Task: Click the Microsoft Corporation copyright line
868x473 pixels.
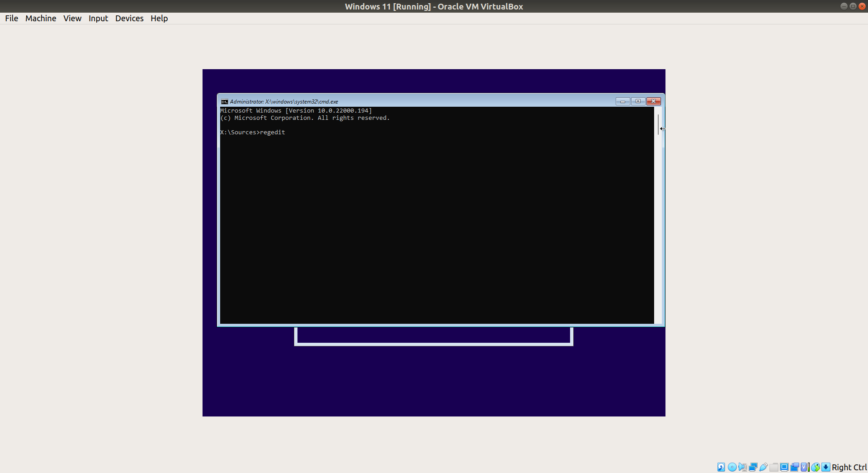Action: point(305,118)
